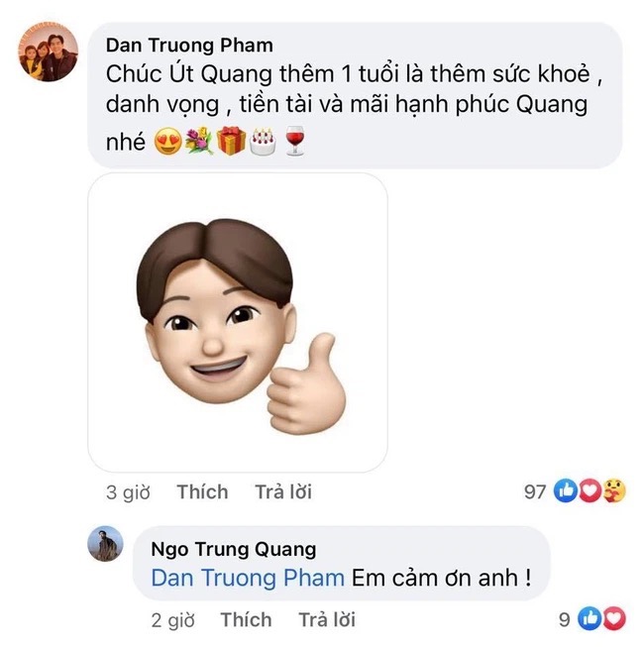Open the Dan Truong Pham commenter name
This screenshot has width=644, height=647.
(x=189, y=45)
